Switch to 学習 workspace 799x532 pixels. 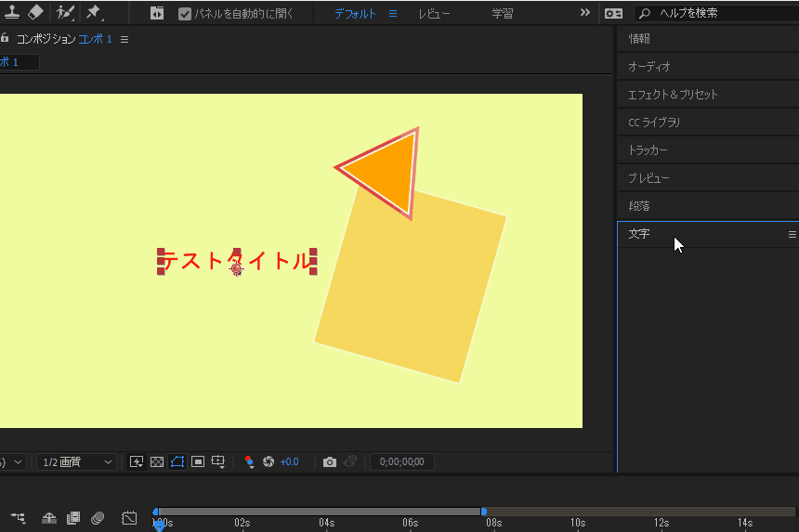coord(502,14)
